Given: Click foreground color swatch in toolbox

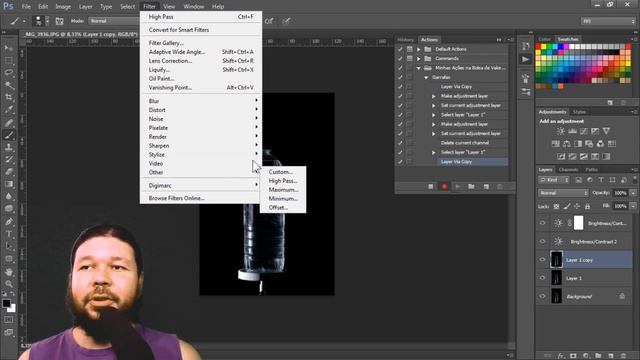Looking at the screenshot, I should click(x=6, y=303).
